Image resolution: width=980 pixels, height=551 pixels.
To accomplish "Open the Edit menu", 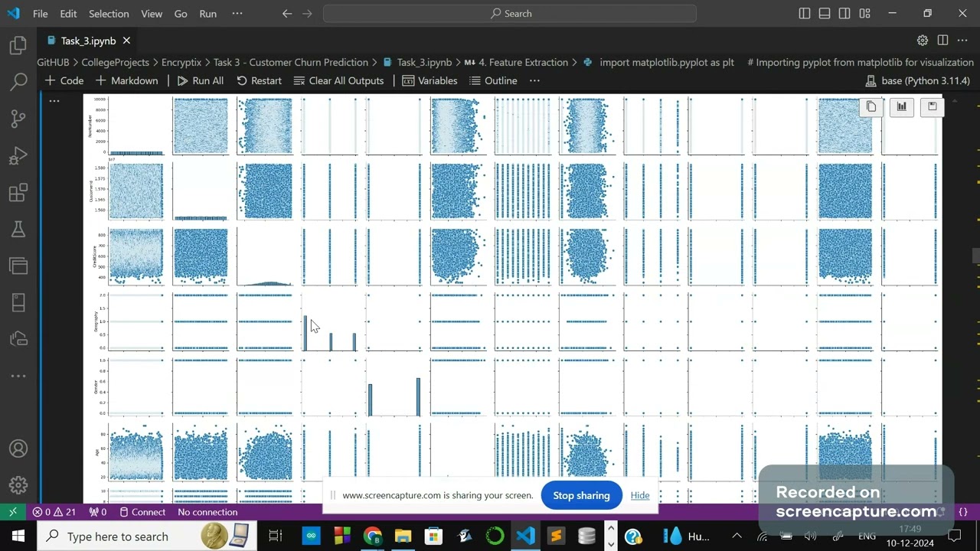I will [68, 14].
